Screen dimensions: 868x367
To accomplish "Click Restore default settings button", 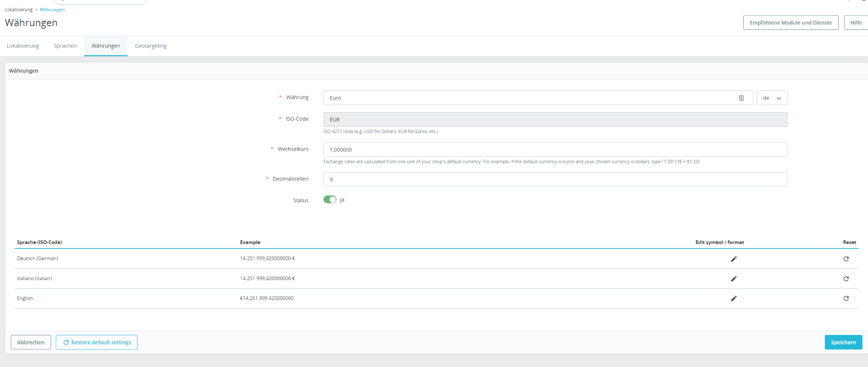I will [x=97, y=343].
